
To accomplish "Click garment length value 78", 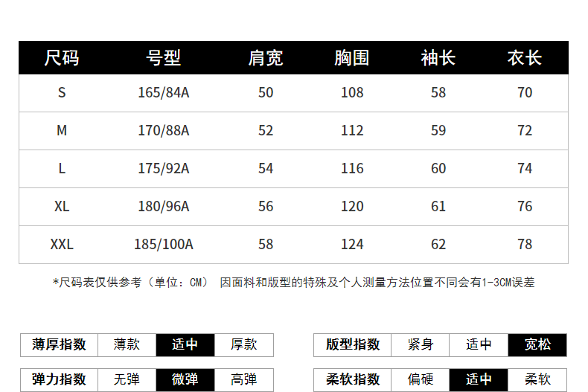I will [x=525, y=244].
